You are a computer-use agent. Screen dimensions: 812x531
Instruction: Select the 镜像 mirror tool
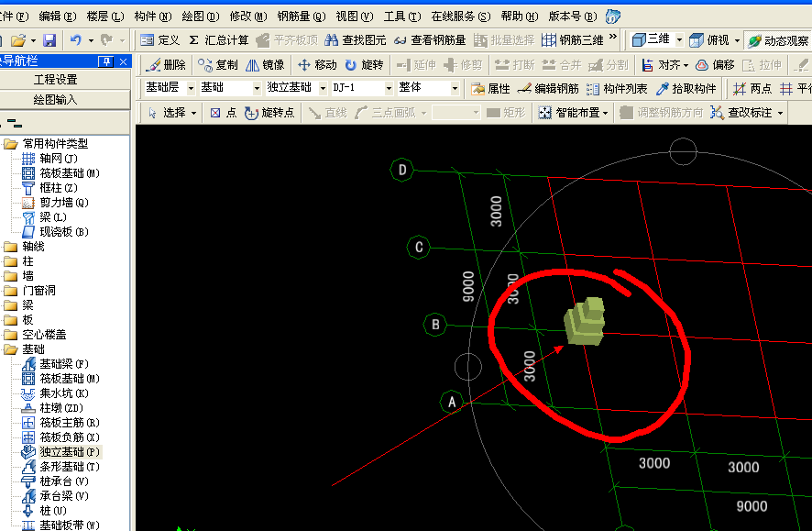(x=265, y=65)
